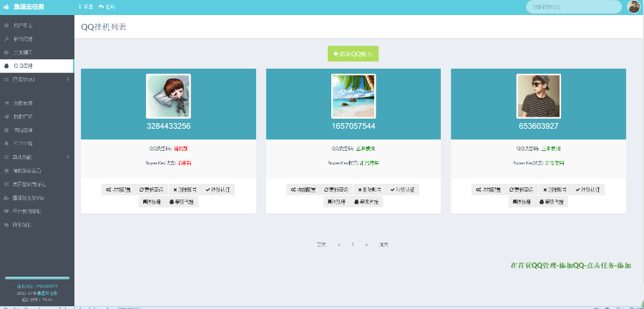Viewport: 644px width, 309px height.
Task: Click 等级代挂 penguin button for 3284433256
Action: (181, 202)
